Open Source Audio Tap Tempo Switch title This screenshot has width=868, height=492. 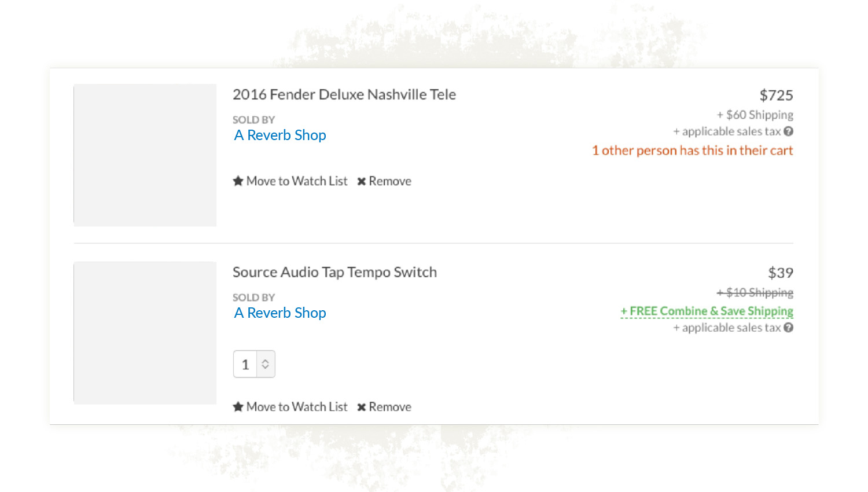[x=334, y=272]
